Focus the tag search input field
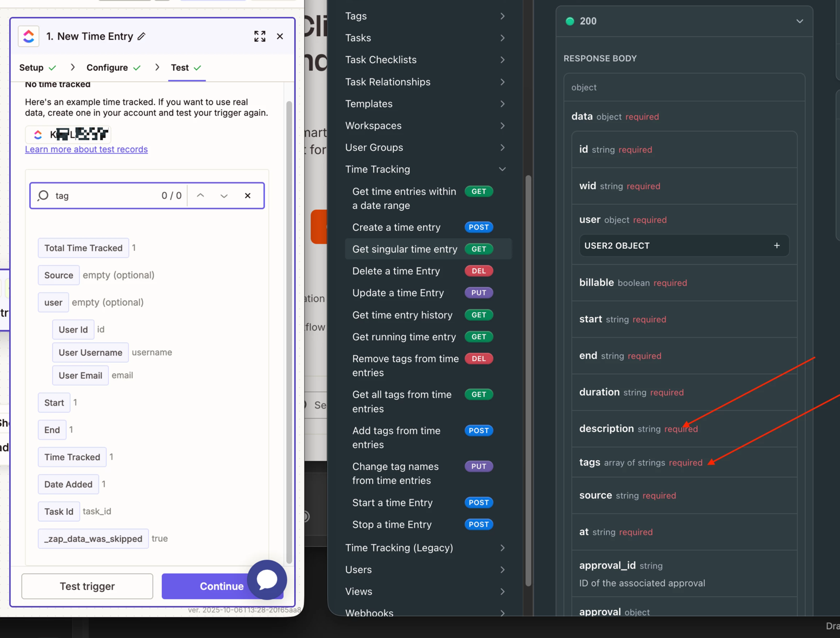This screenshot has height=638, width=840. point(103,196)
